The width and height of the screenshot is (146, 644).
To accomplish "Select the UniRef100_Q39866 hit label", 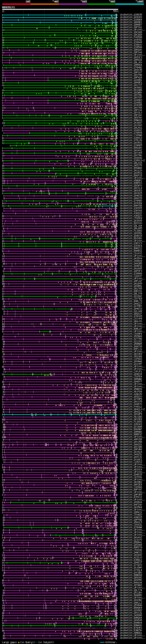I will point(131,273).
